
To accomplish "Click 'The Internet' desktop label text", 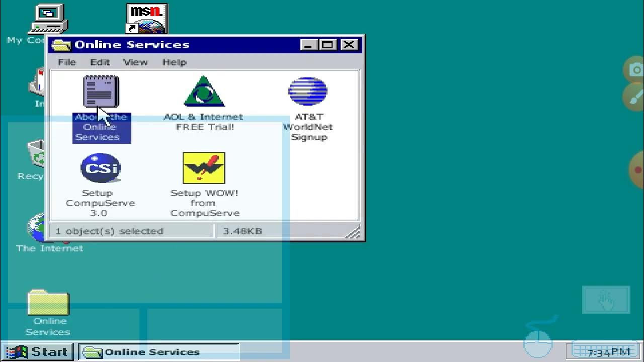I will point(50,248).
